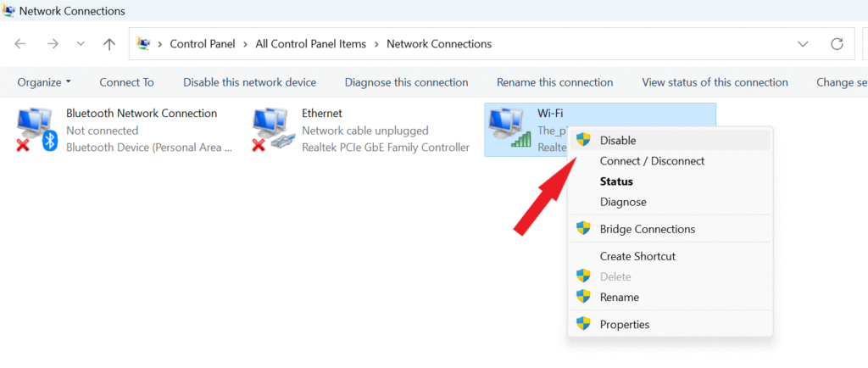Image resolution: width=868 pixels, height=368 pixels.
Task: Open the address bar history dropdown
Action: click(x=803, y=44)
